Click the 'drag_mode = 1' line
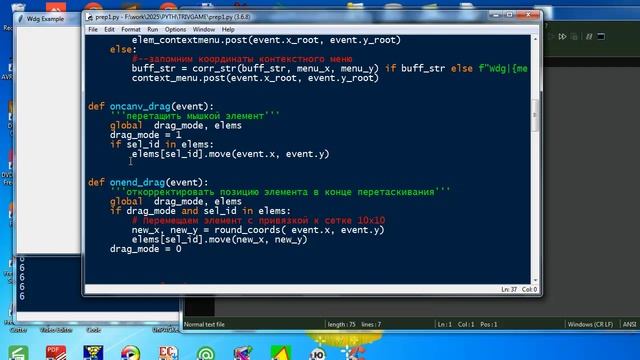The height and width of the screenshot is (360, 640). pyautogui.click(x=145, y=135)
